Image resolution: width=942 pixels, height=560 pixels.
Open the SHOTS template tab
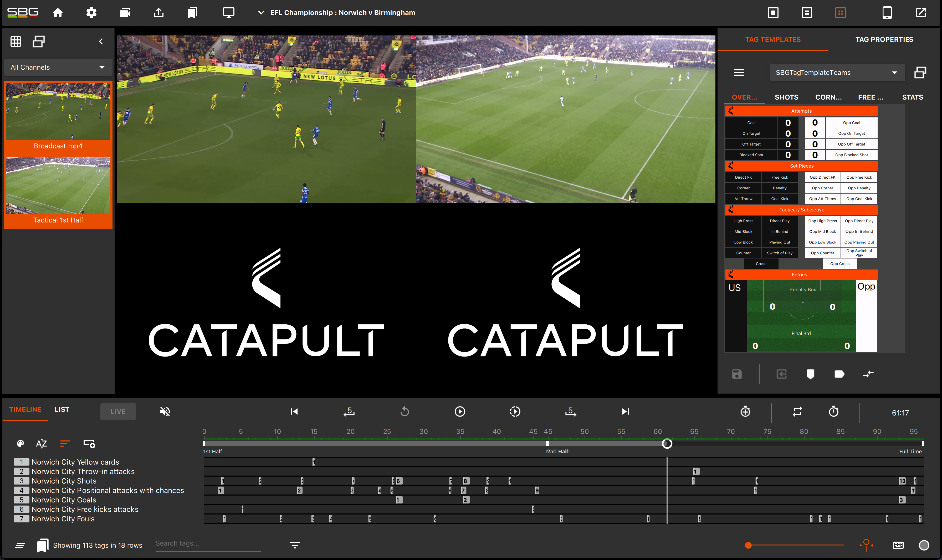786,97
